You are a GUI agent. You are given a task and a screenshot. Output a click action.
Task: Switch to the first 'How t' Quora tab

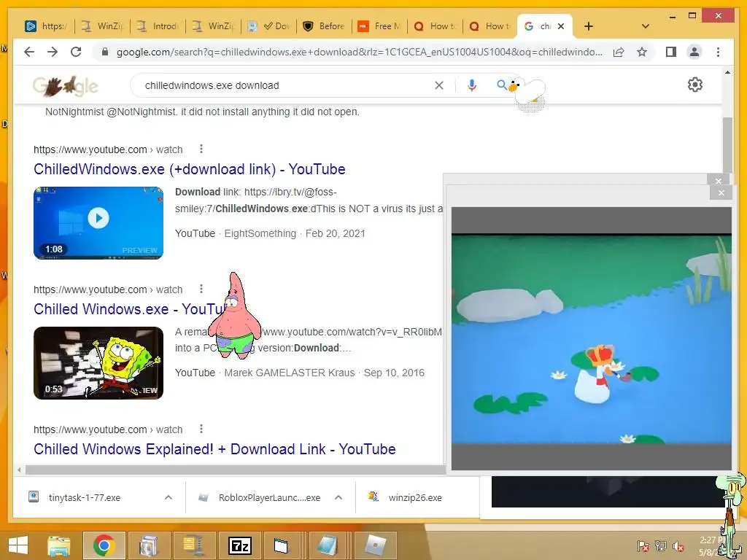tap(435, 26)
